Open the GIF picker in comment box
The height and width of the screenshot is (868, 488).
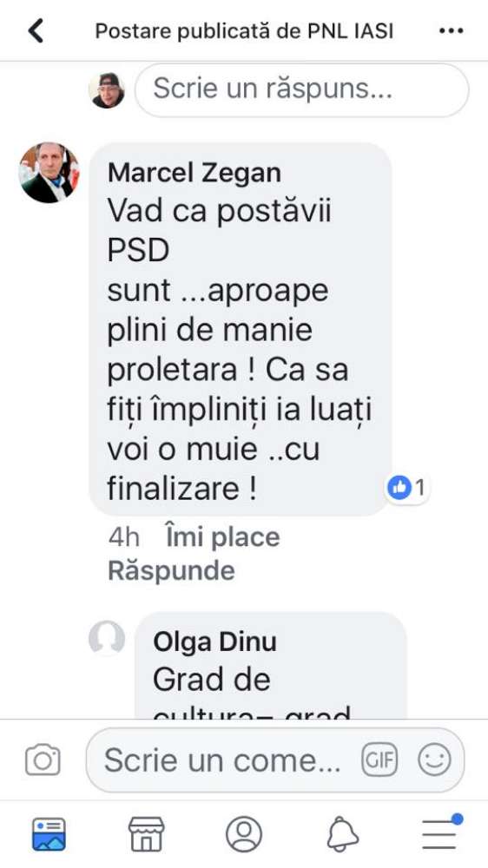click(379, 760)
